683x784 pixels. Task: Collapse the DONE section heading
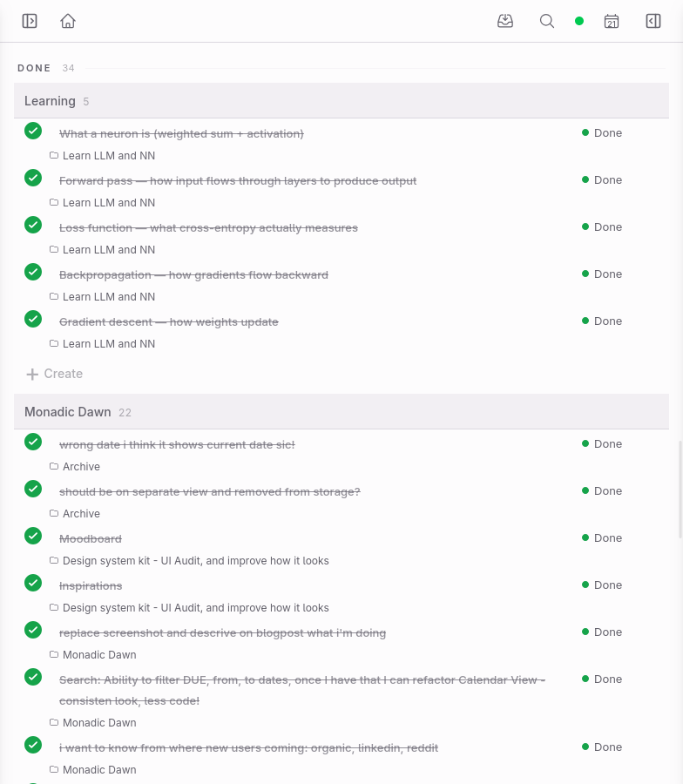[34, 68]
